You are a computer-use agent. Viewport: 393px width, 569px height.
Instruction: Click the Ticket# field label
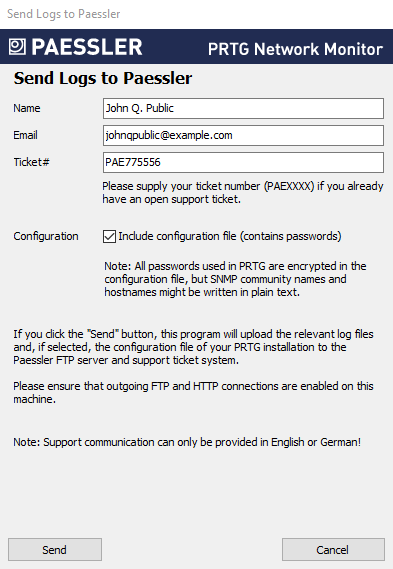click(x=31, y=162)
